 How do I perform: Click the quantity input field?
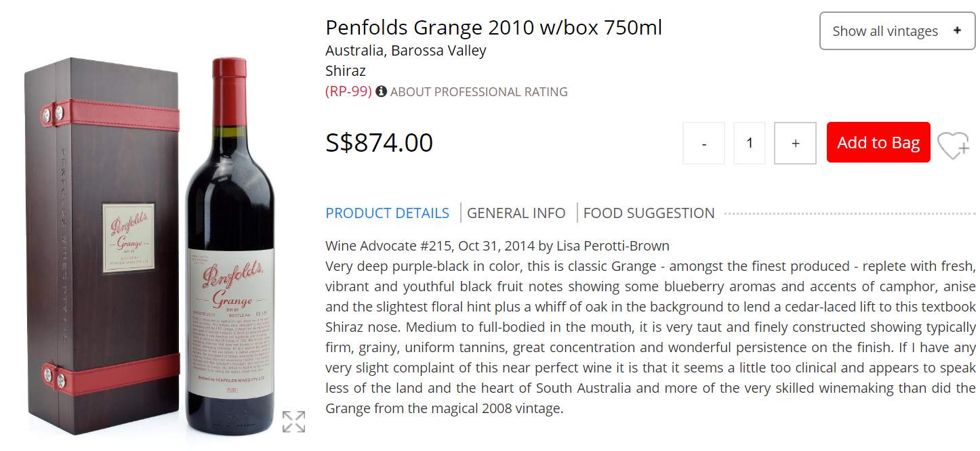750,143
